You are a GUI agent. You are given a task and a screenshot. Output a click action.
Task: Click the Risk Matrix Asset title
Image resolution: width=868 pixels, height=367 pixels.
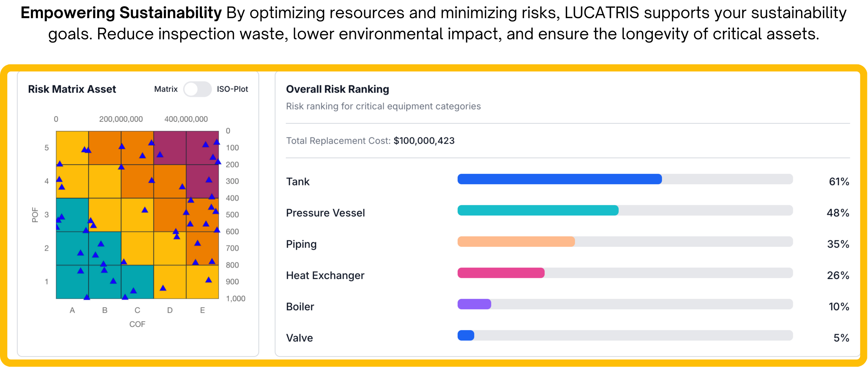click(x=72, y=89)
